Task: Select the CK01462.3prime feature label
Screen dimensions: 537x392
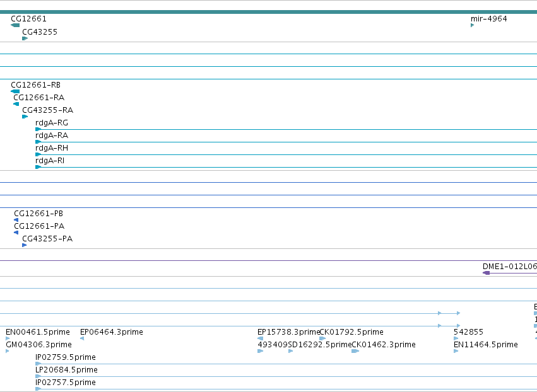Action: click(384, 345)
